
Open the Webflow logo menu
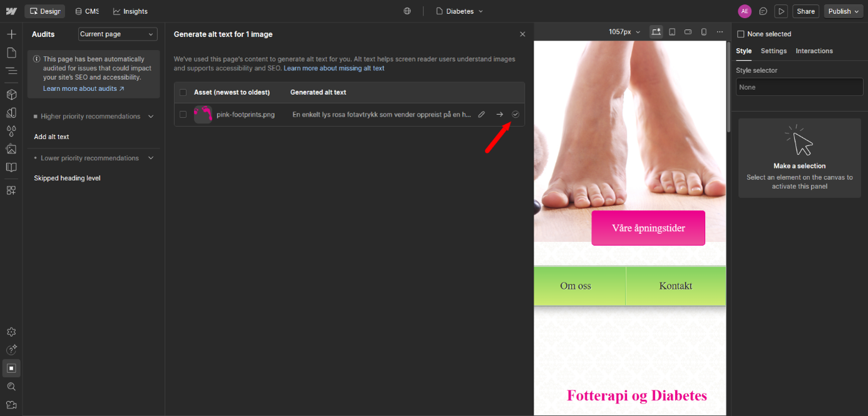click(11, 11)
